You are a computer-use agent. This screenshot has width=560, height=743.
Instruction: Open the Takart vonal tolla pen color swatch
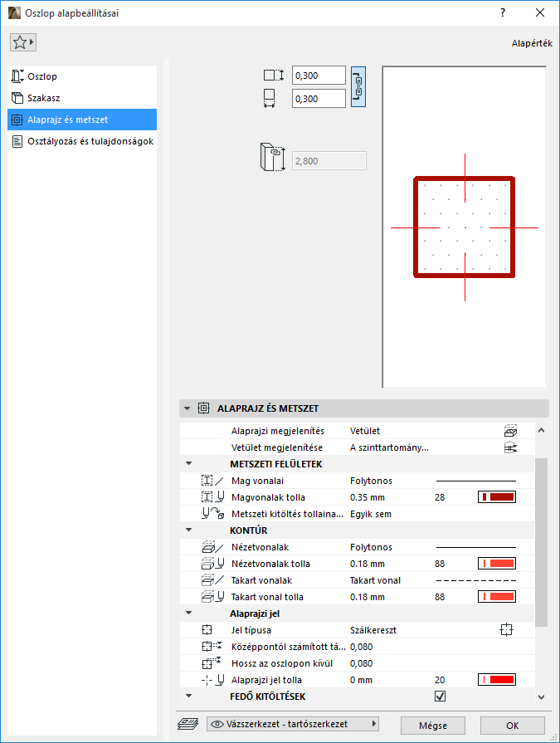pos(497,597)
